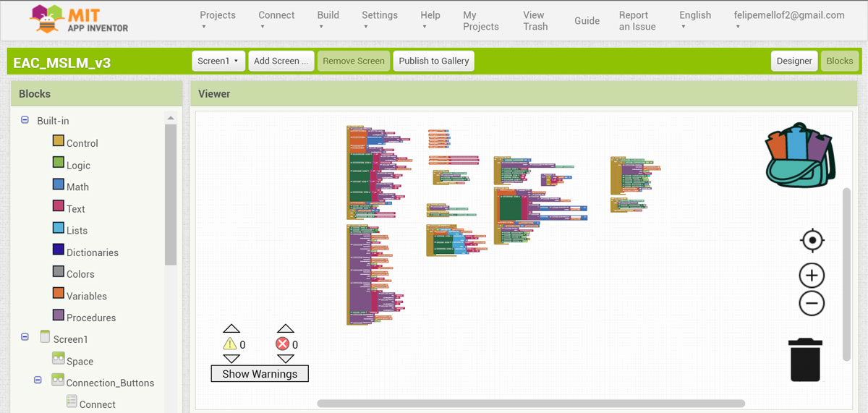Screen dimensions: 868x413
Task: Zoom in with the plus icon
Action: (x=812, y=276)
